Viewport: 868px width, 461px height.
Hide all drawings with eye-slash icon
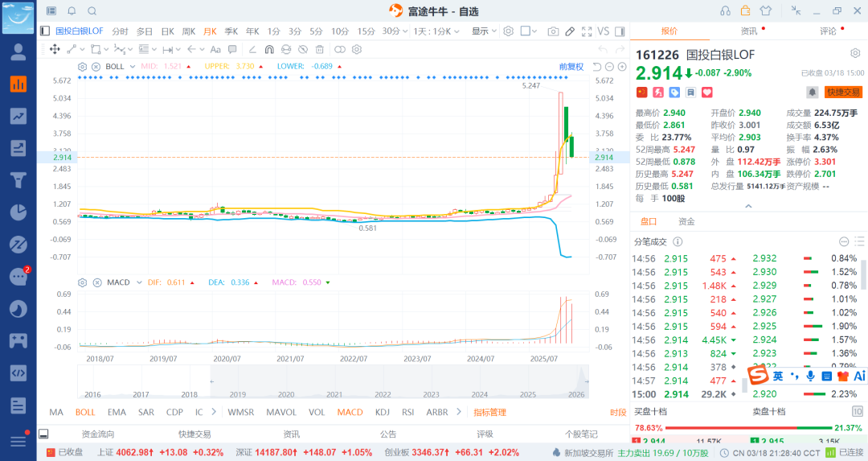pyautogui.click(x=303, y=49)
